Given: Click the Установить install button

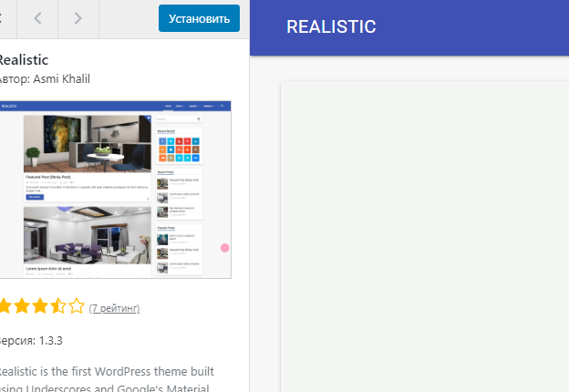Looking at the screenshot, I should pyautogui.click(x=199, y=18).
